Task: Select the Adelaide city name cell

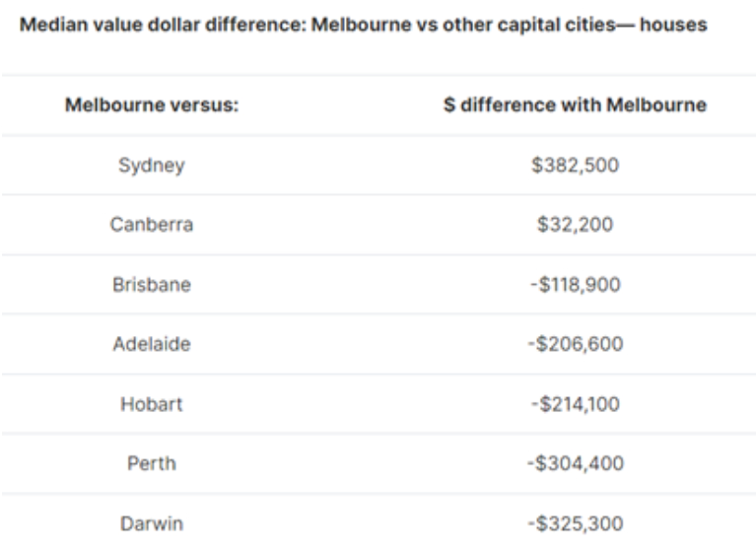Action: [x=152, y=344]
